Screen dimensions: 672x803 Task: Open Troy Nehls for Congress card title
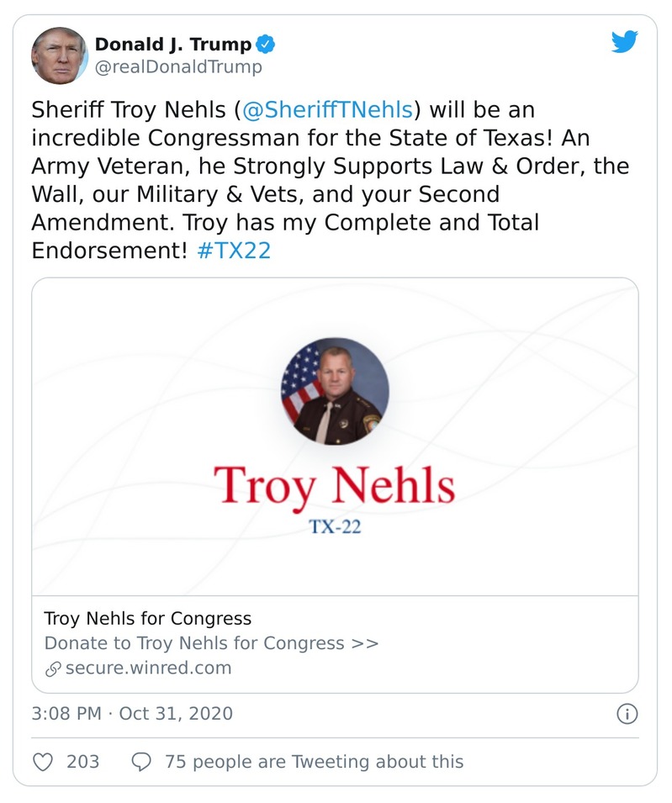click(147, 619)
